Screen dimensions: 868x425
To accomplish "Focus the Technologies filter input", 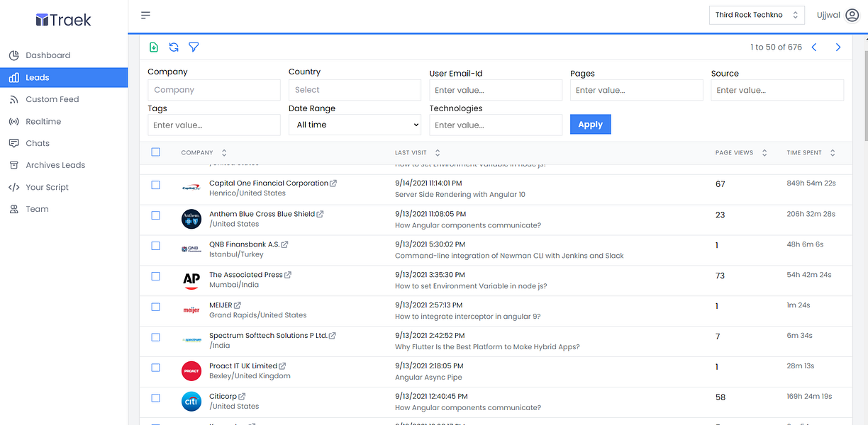I will pyautogui.click(x=496, y=125).
